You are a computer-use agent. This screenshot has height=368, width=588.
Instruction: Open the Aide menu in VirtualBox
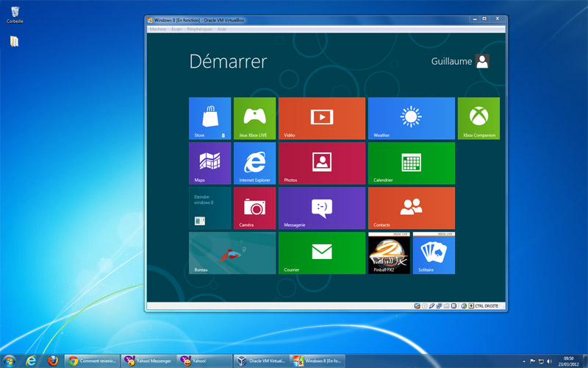[222, 29]
